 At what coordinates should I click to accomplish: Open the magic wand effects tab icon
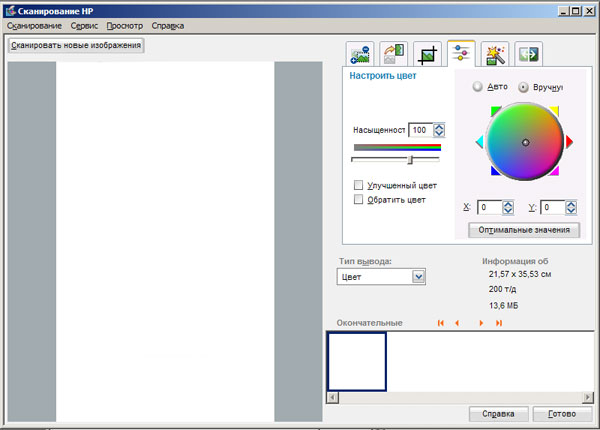click(x=495, y=55)
